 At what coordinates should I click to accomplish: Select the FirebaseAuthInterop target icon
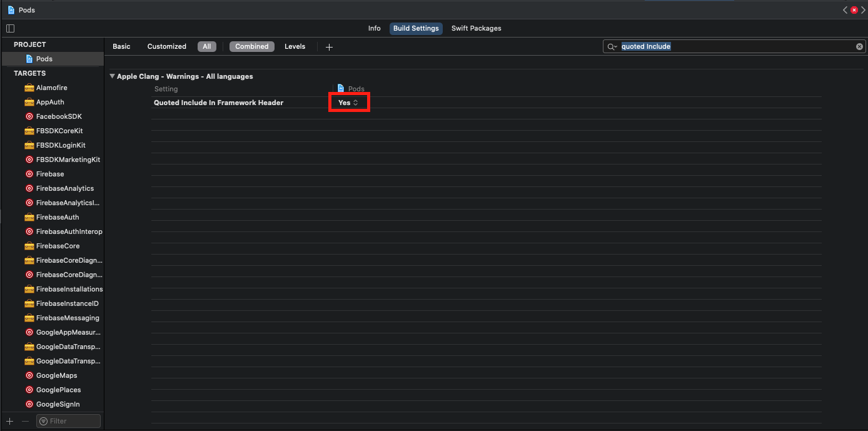pos(29,232)
